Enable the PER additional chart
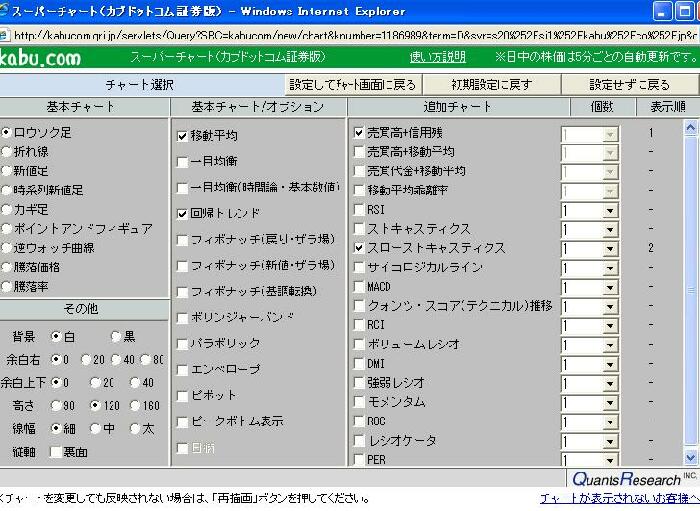700x511 pixels. [x=359, y=459]
